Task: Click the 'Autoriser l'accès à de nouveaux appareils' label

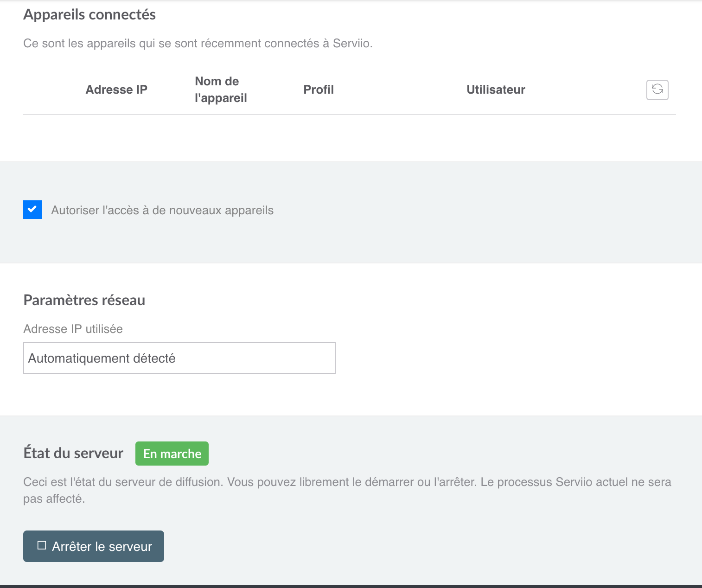Action: click(x=162, y=211)
